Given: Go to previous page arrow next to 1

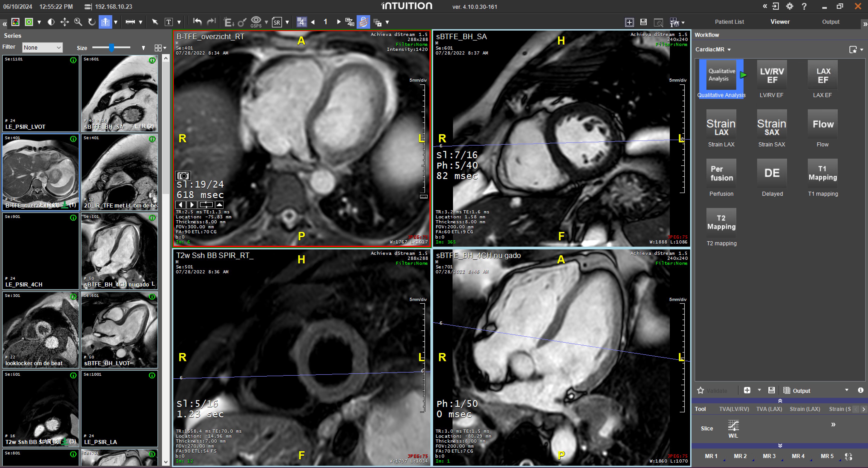Looking at the screenshot, I should (x=313, y=22).
